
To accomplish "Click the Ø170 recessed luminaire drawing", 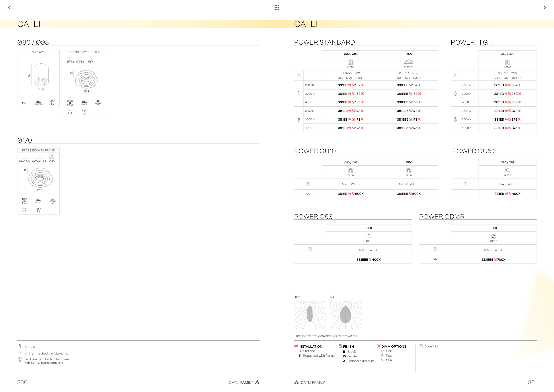I will tap(40, 178).
